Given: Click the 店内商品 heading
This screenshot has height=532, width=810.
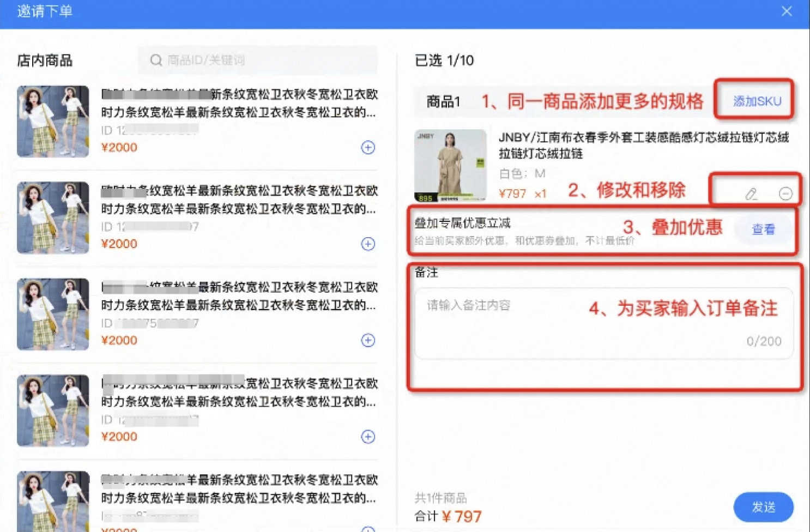Looking at the screenshot, I should (x=45, y=61).
